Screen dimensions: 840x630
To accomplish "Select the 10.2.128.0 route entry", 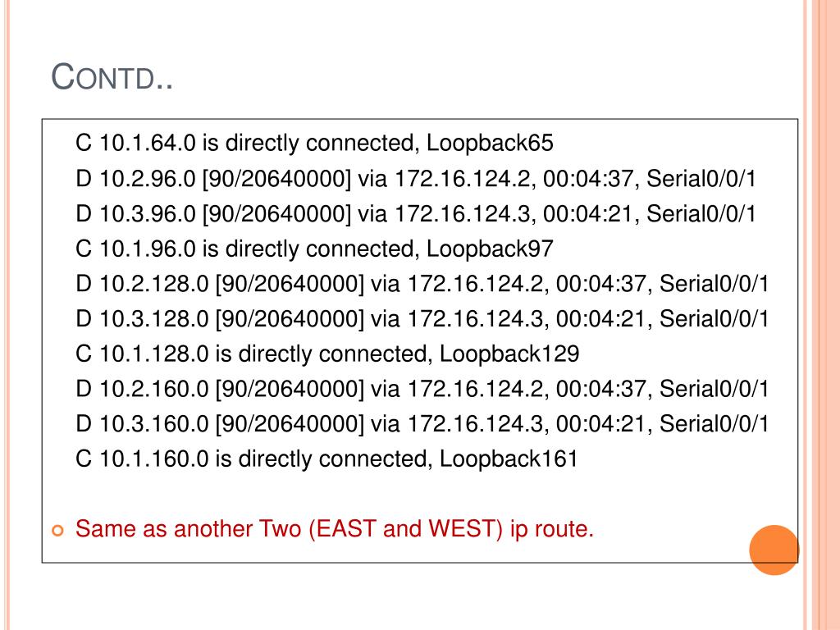I will click(422, 283).
